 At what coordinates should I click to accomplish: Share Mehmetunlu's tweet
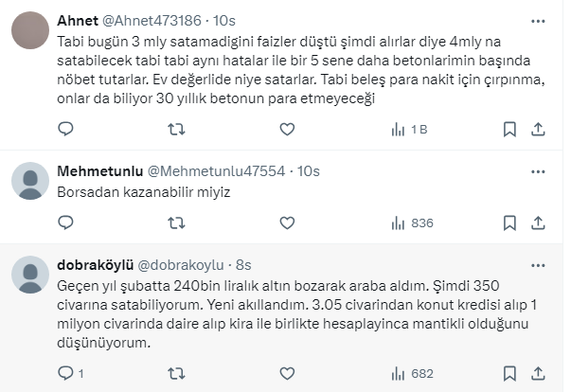(x=538, y=223)
